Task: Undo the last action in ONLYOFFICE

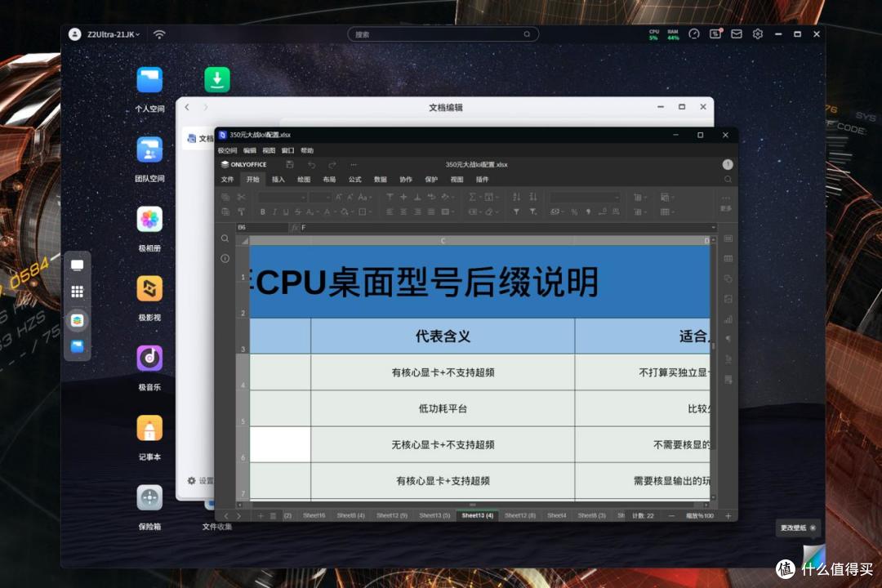Action: (311, 164)
